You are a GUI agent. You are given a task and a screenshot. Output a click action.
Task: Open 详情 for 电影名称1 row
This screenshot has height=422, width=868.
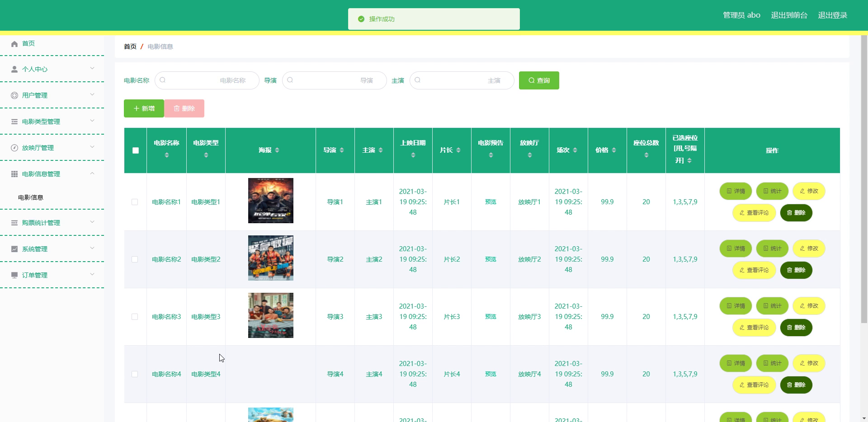[736, 191]
